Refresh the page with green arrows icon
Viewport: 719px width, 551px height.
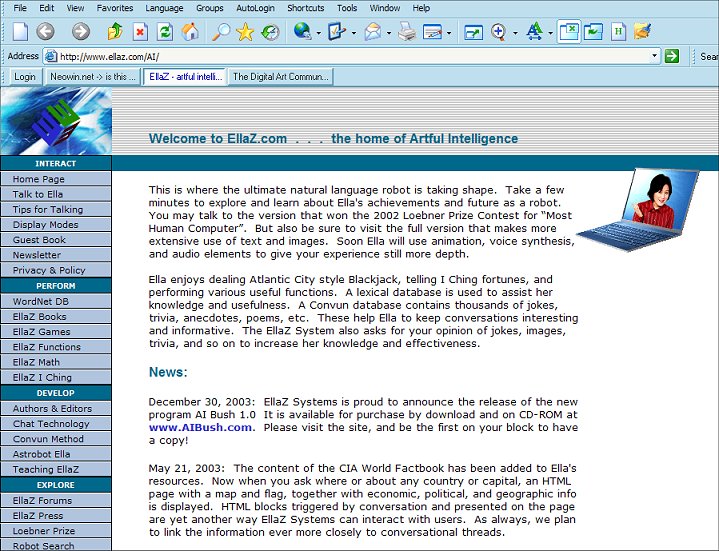(165, 32)
